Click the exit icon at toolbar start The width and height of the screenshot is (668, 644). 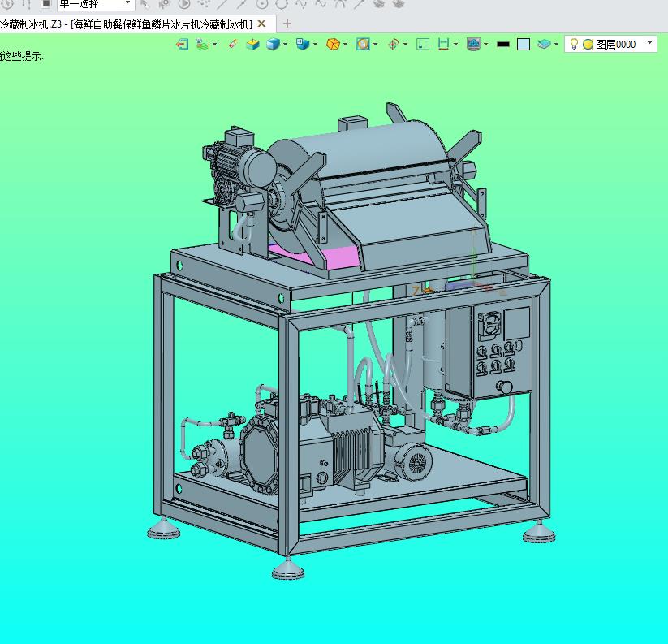182,44
